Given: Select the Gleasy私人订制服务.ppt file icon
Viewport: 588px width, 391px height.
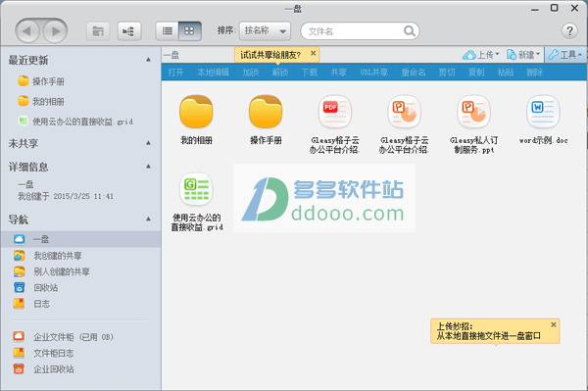Looking at the screenshot, I should 473,112.
